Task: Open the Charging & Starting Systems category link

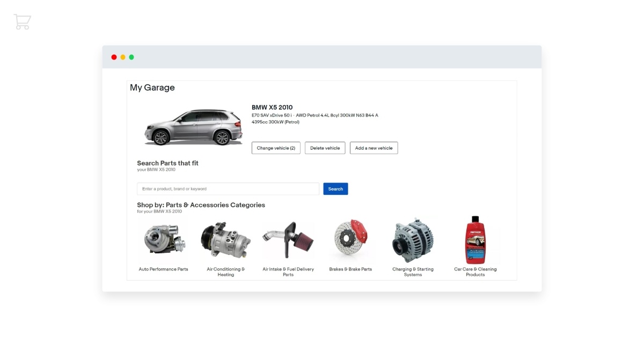Action: (413, 272)
